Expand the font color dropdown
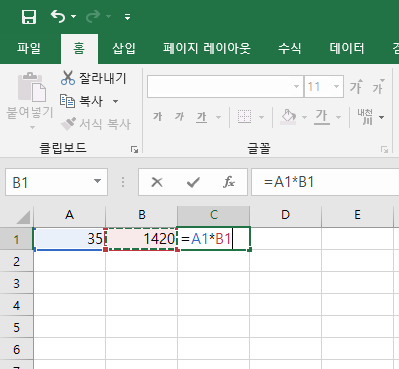The height and width of the screenshot is (369, 399). coord(338,117)
